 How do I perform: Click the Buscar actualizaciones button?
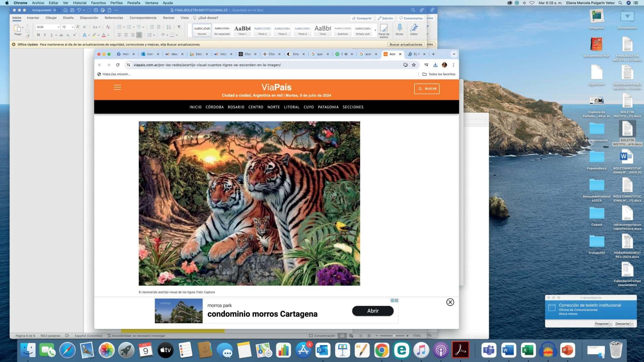[x=406, y=44]
